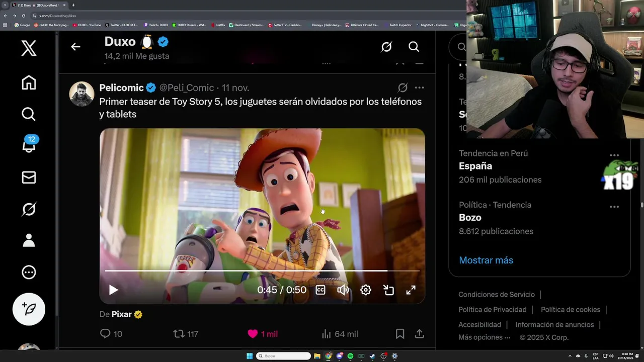Open the @Peli_Comic handle link

pyautogui.click(x=187, y=87)
